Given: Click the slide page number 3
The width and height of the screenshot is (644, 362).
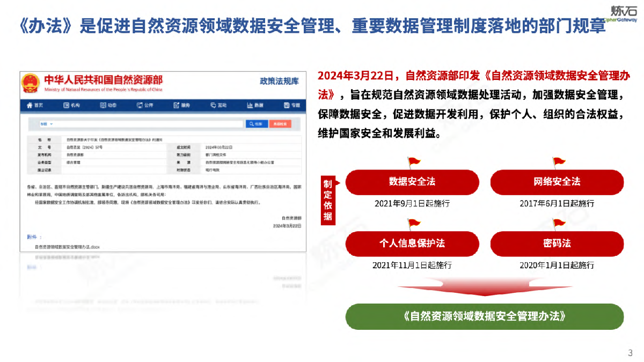Looking at the screenshot, I should (631, 353).
